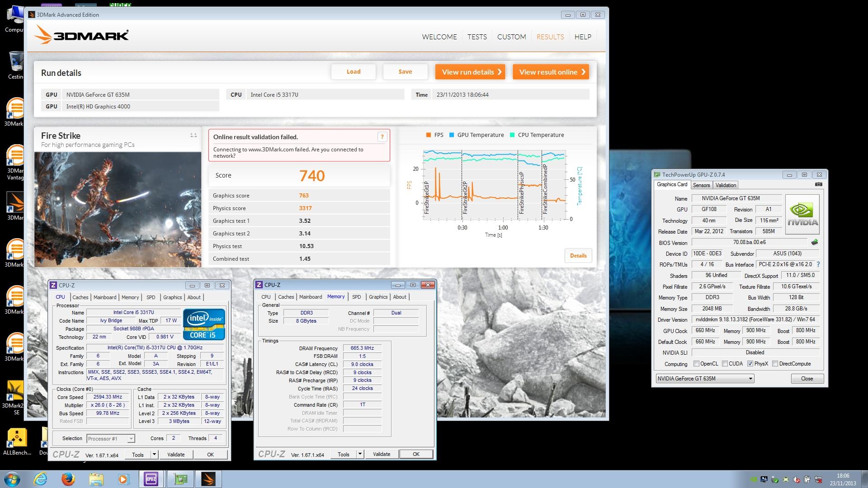Click the NVIDIA logo in GPU-Z
The image size is (868, 488).
802,214
